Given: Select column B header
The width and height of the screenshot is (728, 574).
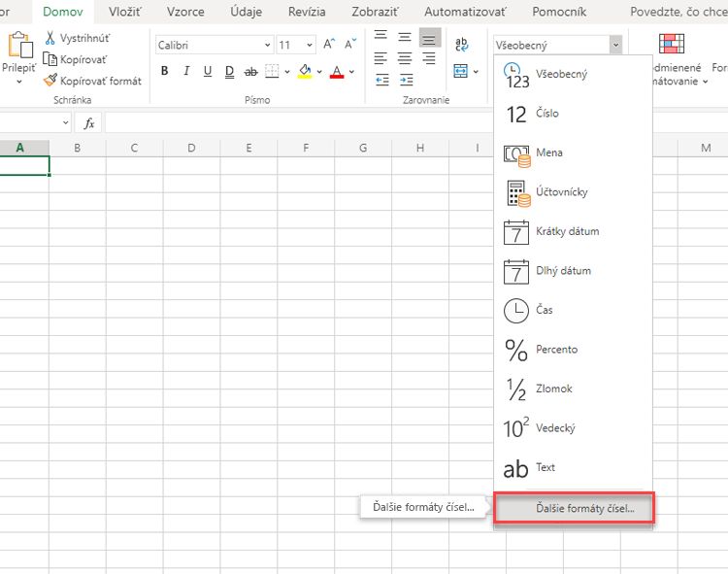Looking at the screenshot, I should click(x=77, y=149).
